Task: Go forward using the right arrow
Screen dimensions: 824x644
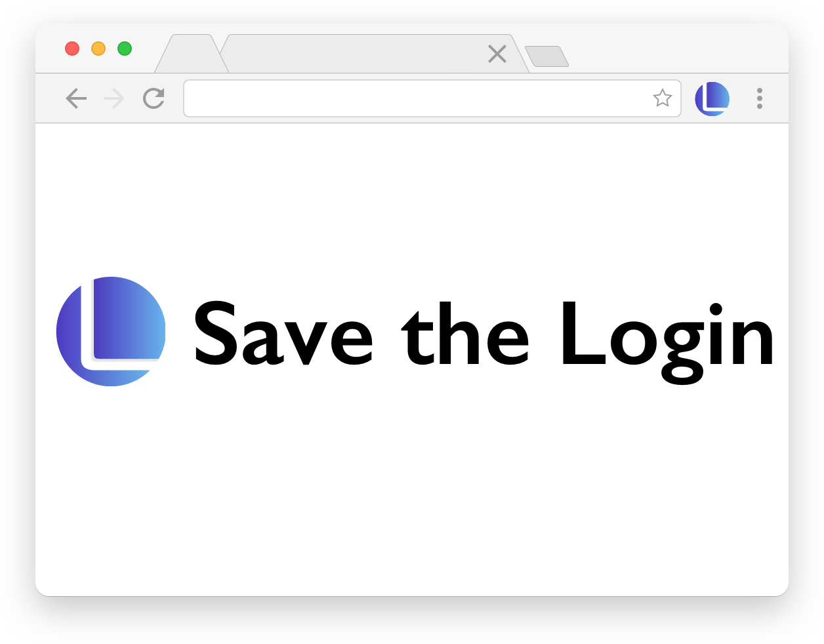Action: click(114, 98)
